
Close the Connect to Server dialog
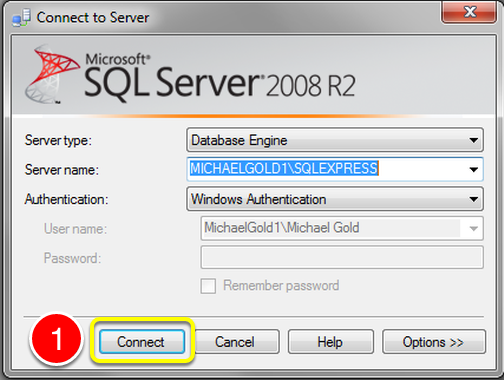coord(469,12)
